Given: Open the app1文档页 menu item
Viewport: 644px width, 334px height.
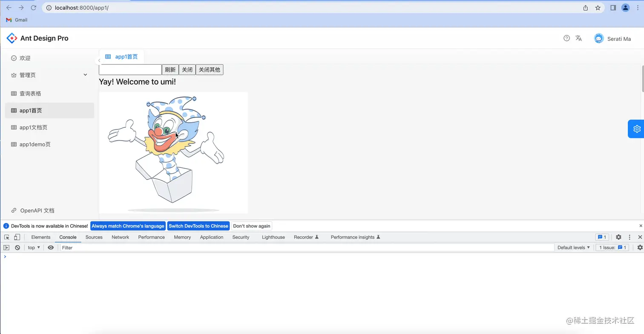Looking at the screenshot, I should (49, 127).
